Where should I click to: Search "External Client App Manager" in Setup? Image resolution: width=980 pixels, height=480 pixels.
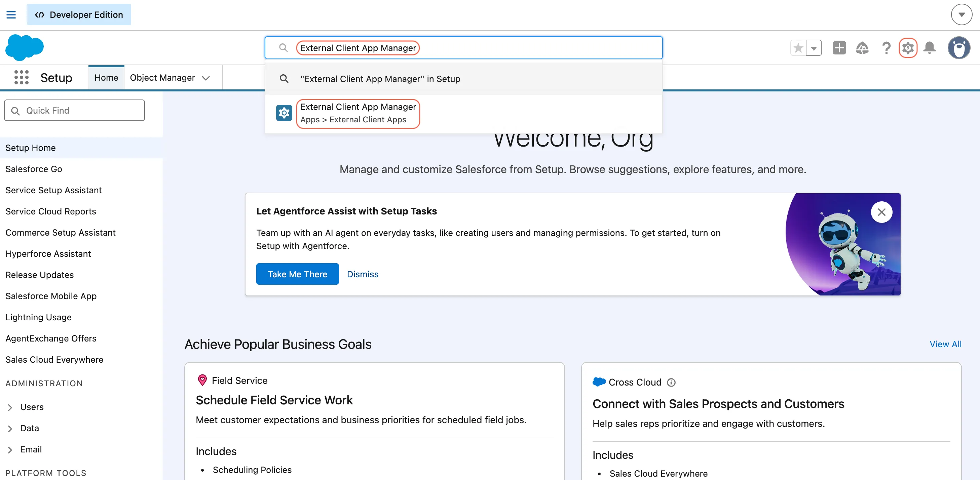pos(463,79)
